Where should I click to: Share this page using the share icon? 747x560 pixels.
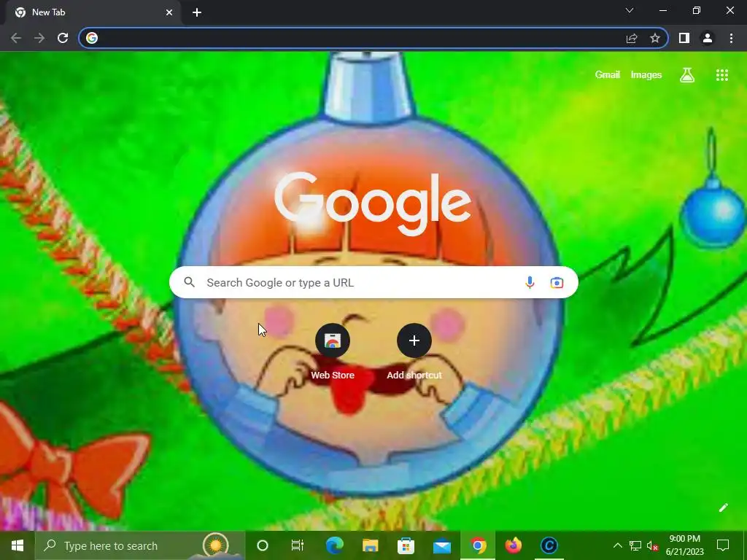pos(632,38)
